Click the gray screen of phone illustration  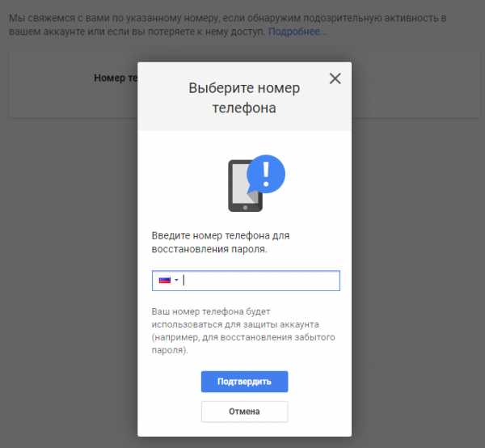(242, 183)
